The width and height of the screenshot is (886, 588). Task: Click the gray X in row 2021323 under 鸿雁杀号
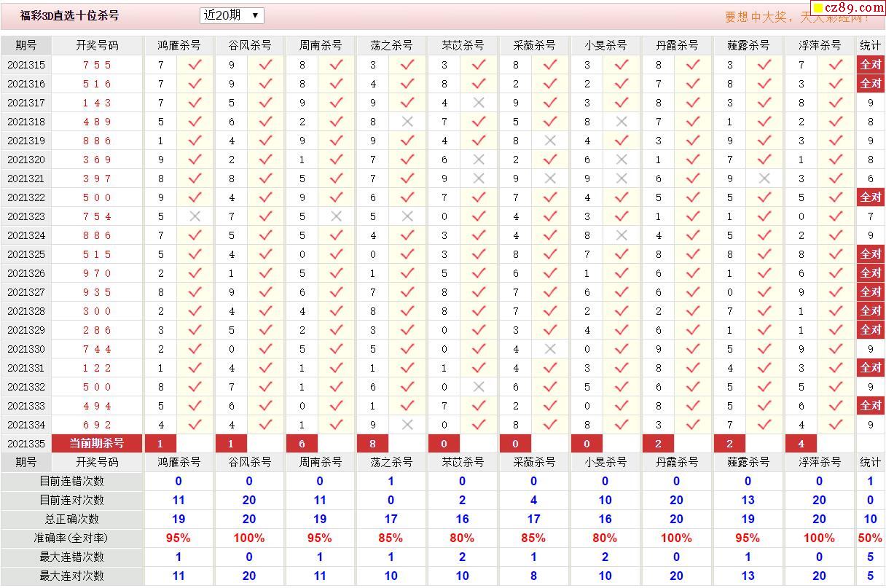195,216
